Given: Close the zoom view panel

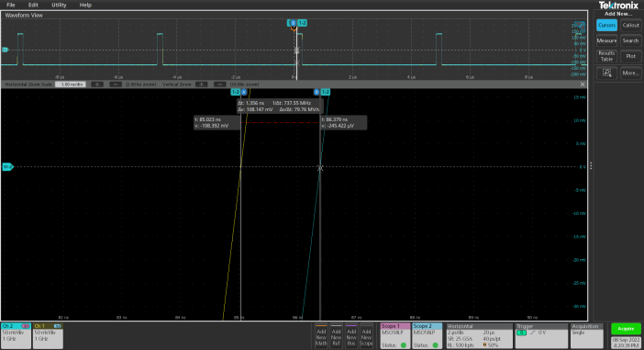Looking at the screenshot, I should point(583,85).
